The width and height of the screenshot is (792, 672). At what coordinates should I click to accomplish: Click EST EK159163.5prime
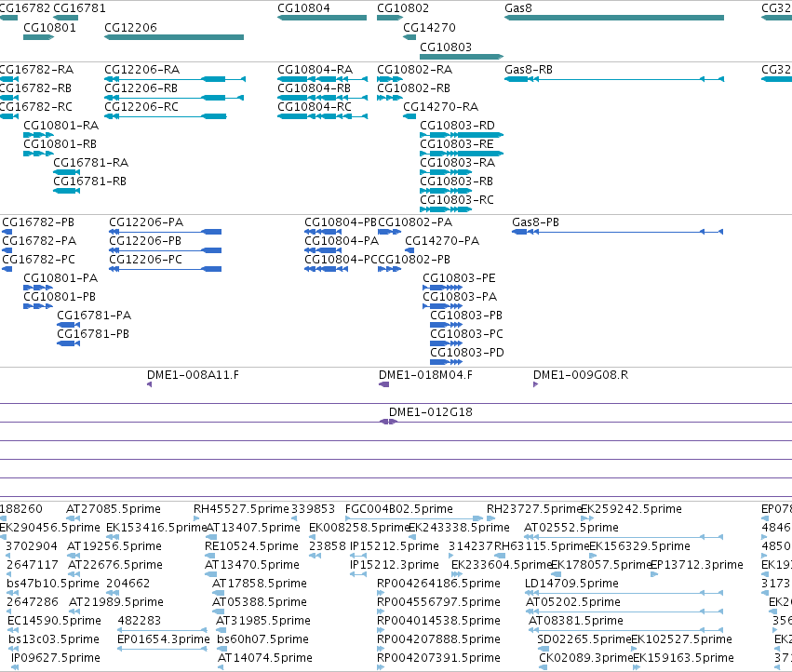click(x=683, y=658)
